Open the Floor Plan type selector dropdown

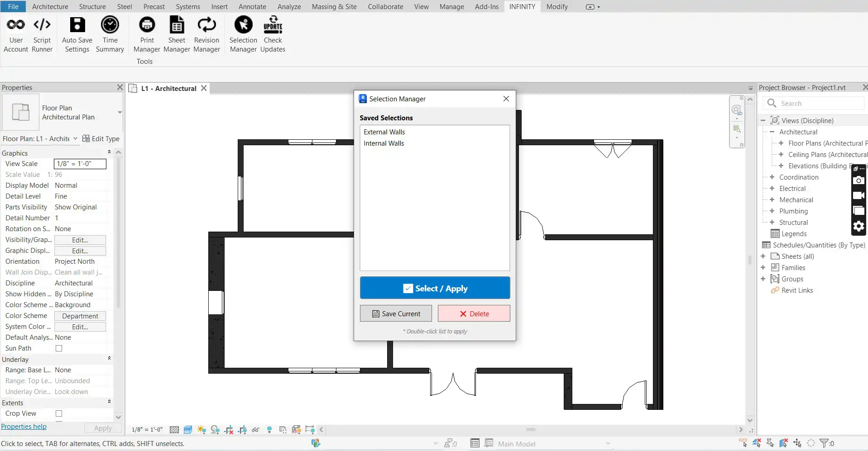[x=120, y=112]
